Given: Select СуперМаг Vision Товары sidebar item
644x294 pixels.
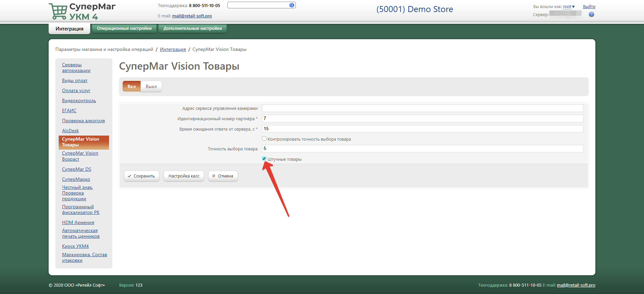Looking at the screenshot, I should click(x=84, y=142).
